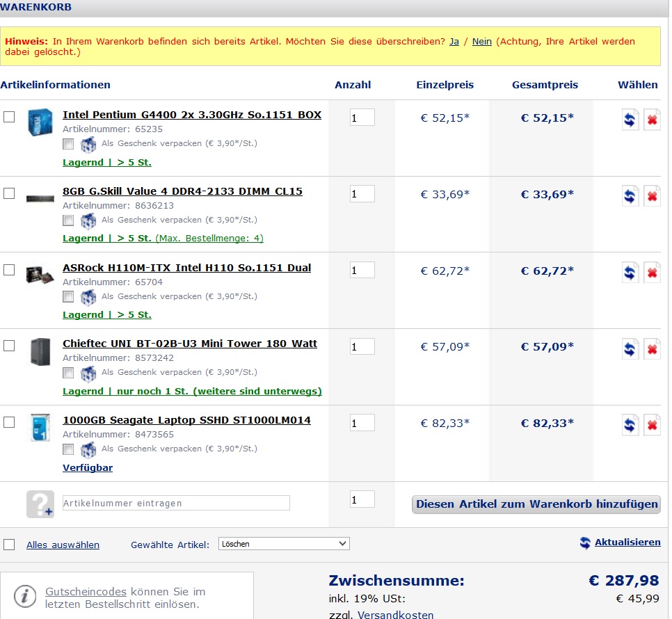Click the quantity field in the add-article row
This screenshot has height=619, width=672.
pos(362,499)
